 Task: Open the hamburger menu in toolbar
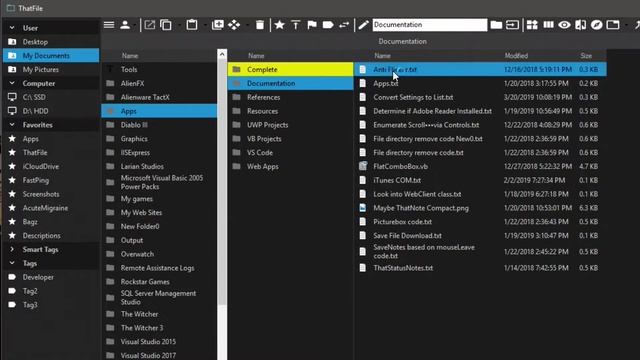[109, 25]
